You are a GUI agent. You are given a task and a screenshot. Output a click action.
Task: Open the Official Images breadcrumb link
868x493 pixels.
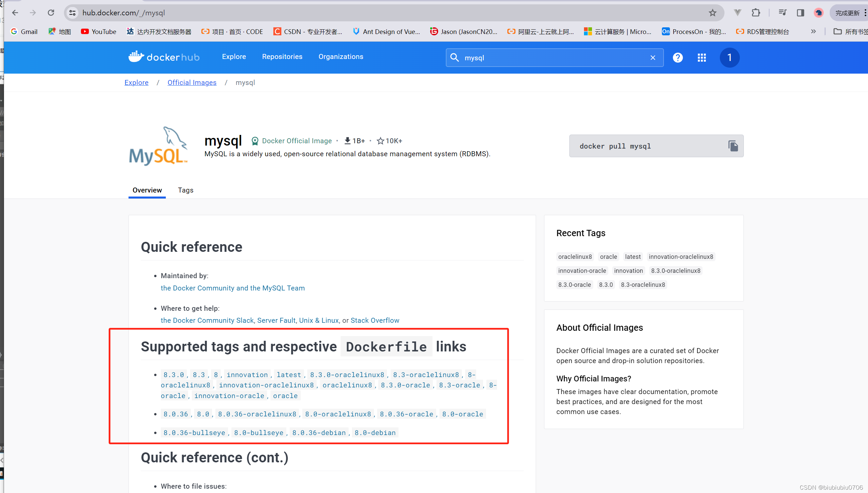[x=192, y=82]
